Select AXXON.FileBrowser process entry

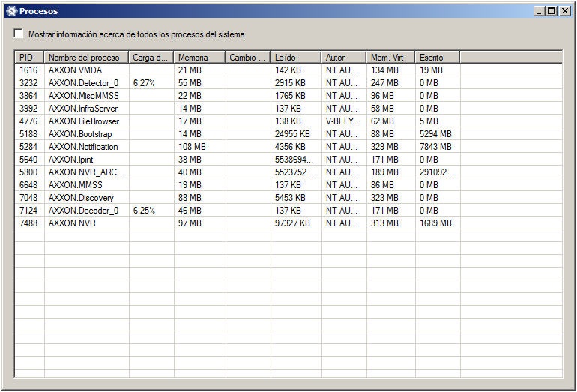(83, 121)
